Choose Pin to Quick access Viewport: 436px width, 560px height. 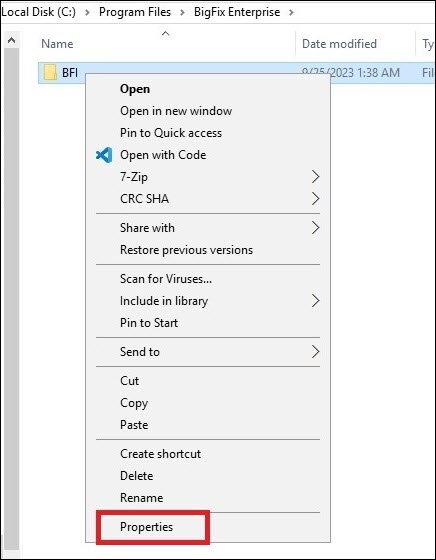(171, 133)
